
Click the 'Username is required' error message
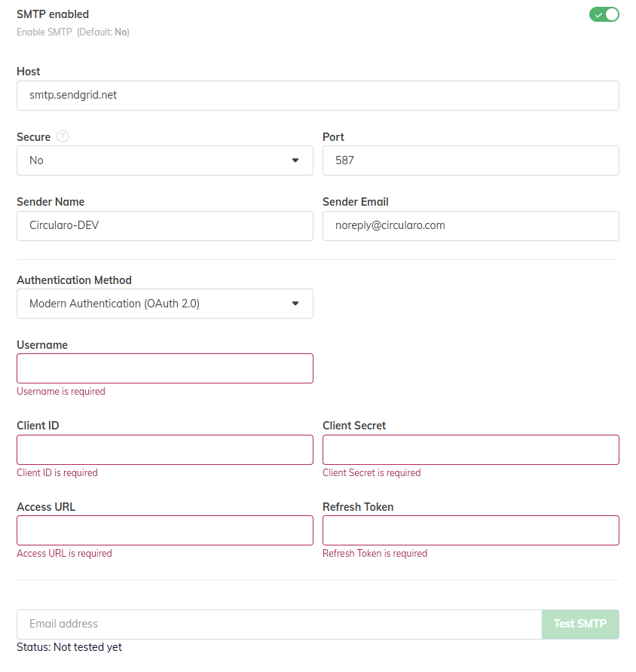point(61,392)
